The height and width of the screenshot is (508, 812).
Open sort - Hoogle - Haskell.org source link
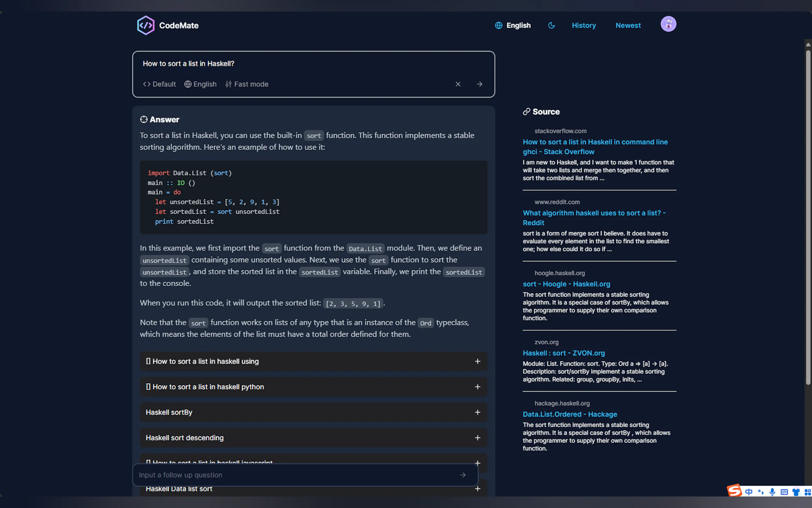(566, 284)
